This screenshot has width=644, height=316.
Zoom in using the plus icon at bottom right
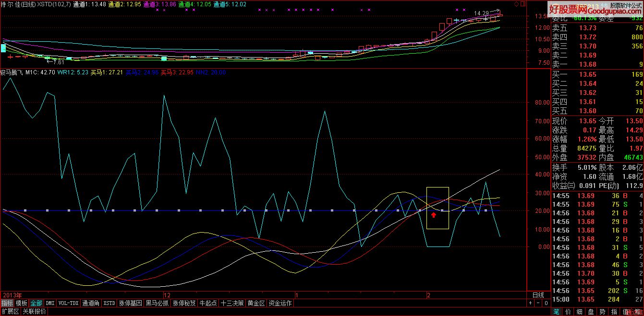530,303
